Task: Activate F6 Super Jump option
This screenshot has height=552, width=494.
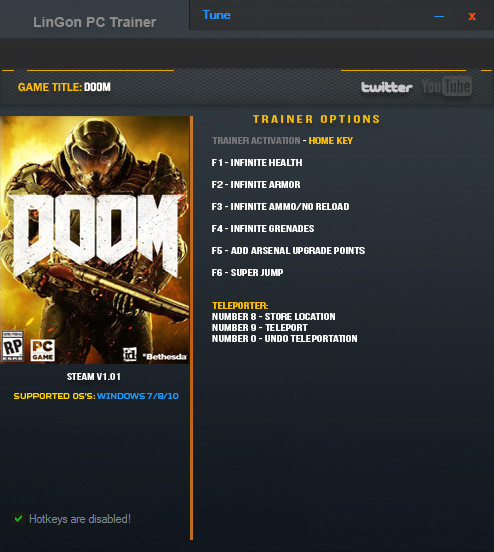Action: click(247, 272)
